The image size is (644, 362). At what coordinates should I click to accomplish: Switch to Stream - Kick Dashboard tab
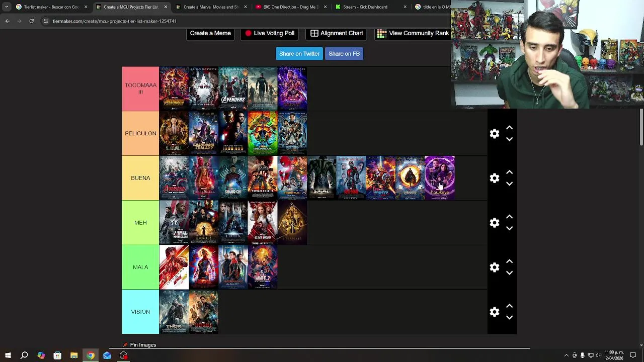point(371,7)
